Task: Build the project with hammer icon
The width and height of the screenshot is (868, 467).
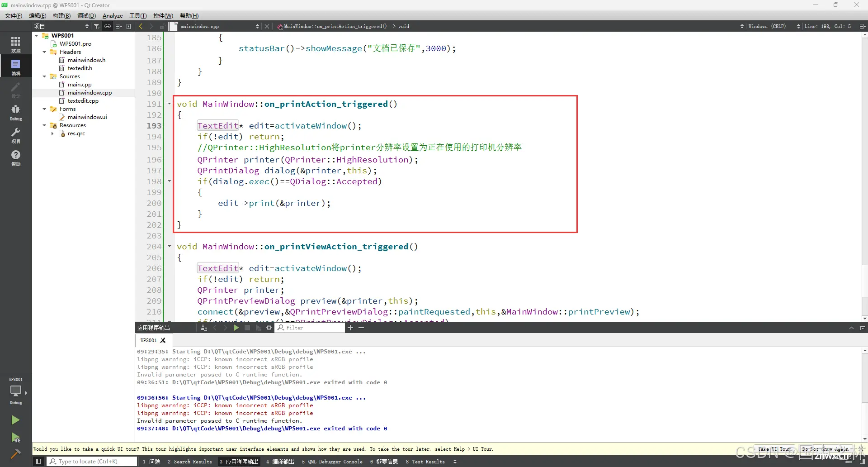Action: pyautogui.click(x=15, y=453)
